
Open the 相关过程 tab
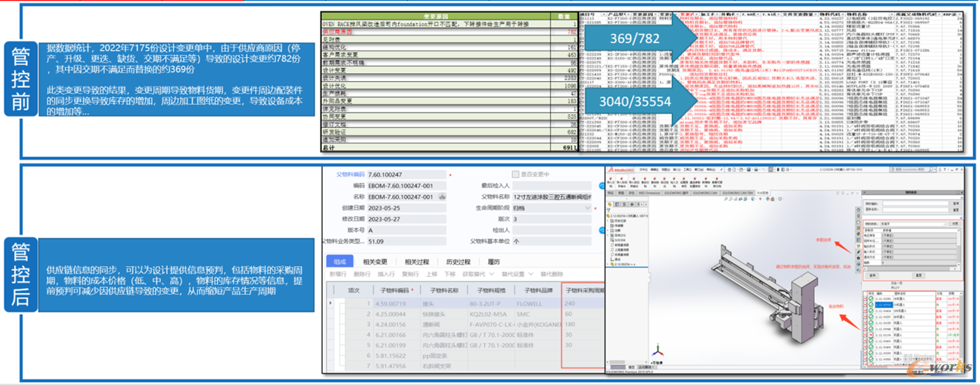pos(416,262)
